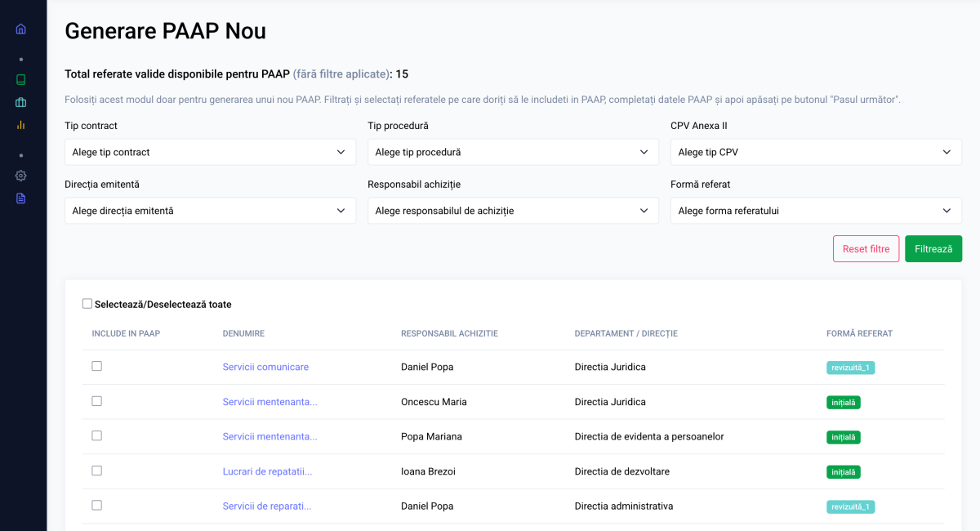Click the green book sidebar icon

pos(21,80)
